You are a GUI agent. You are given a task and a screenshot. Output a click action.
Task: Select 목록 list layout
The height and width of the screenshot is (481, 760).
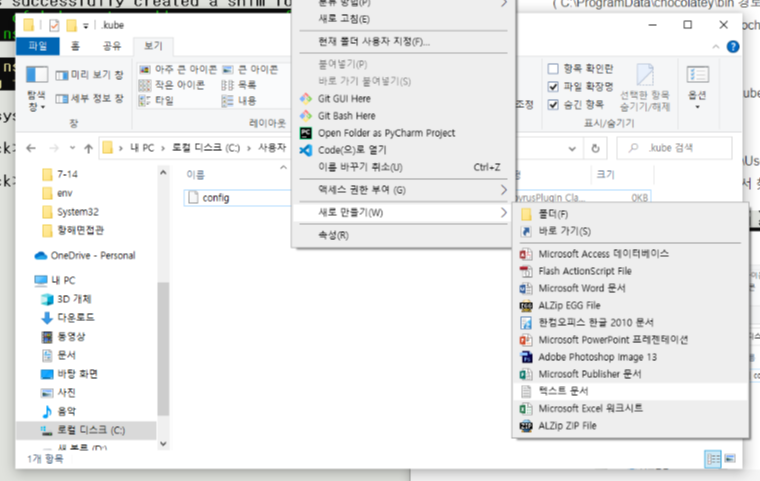click(238, 85)
